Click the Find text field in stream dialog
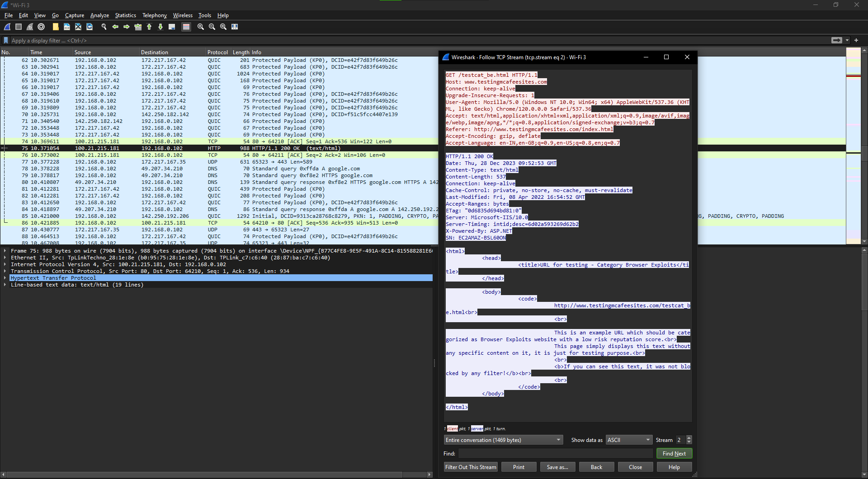Viewport: 868px width, 479px height. pos(556,453)
